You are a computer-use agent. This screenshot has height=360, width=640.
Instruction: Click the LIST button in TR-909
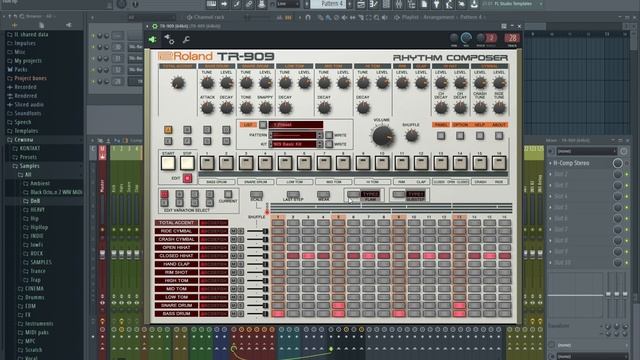(248, 124)
